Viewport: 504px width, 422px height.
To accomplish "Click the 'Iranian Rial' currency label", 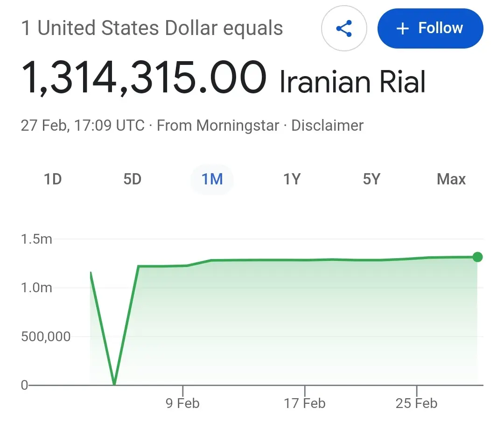I will pyautogui.click(x=352, y=83).
